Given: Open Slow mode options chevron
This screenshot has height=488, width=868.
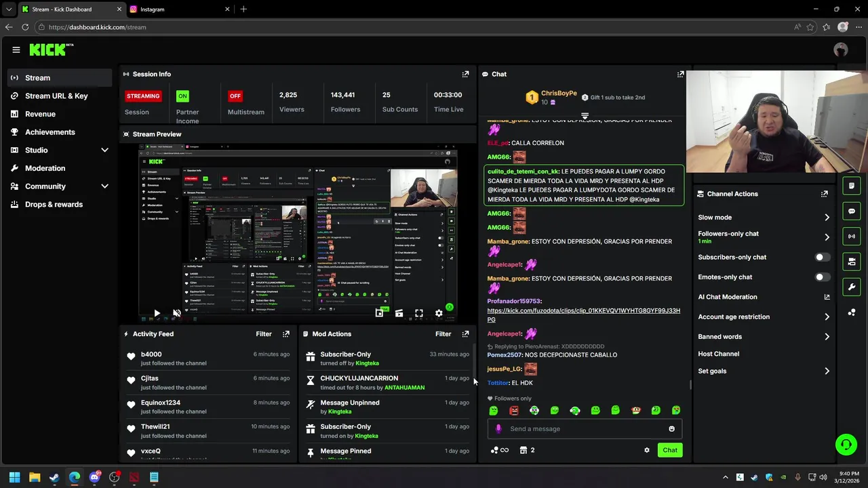Looking at the screenshot, I should [827, 218].
